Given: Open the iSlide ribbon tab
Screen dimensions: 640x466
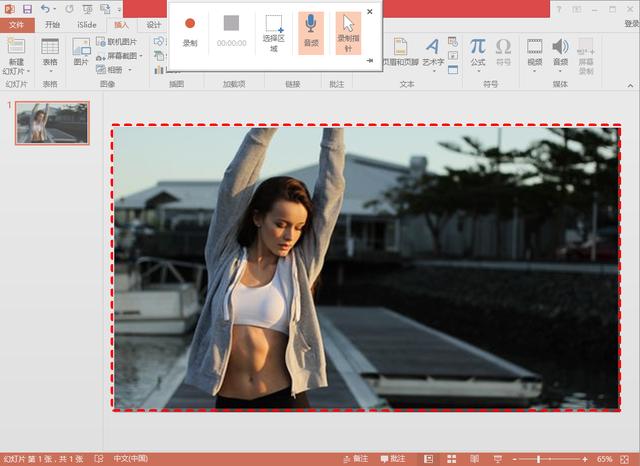Looking at the screenshot, I should coord(87,24).
